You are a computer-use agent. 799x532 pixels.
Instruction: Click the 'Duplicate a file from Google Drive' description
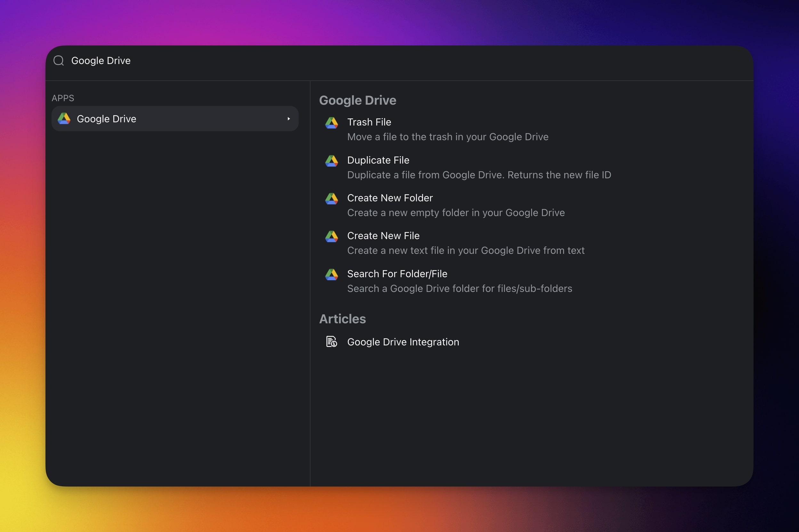point(479,175)
